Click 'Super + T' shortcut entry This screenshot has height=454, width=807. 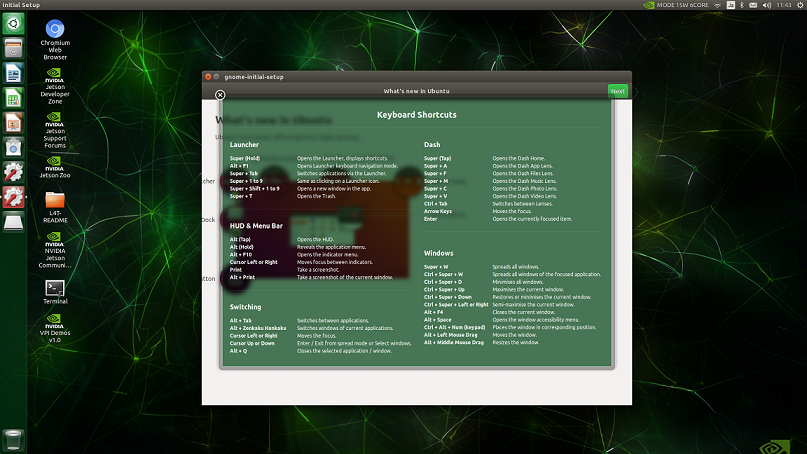pyautogui.click(x=241, y=196)
